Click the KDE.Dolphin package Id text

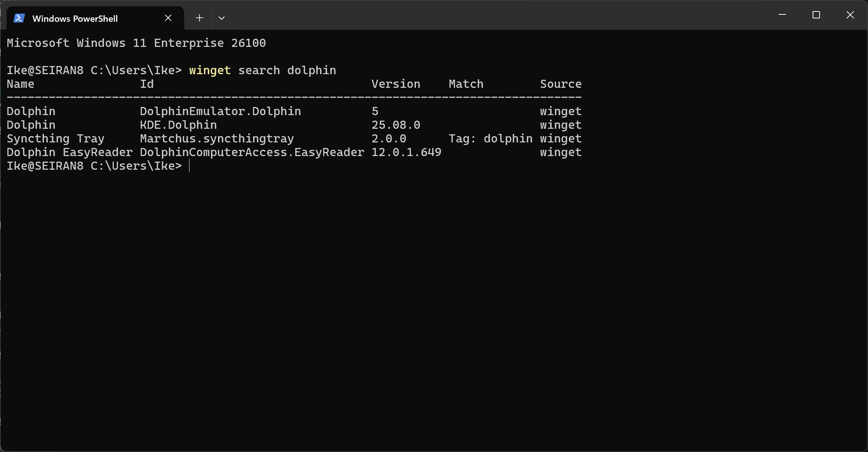coord(178,125)
